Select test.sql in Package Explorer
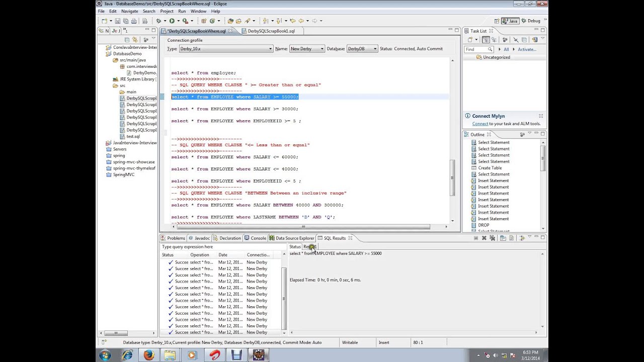 coord(133,136)
